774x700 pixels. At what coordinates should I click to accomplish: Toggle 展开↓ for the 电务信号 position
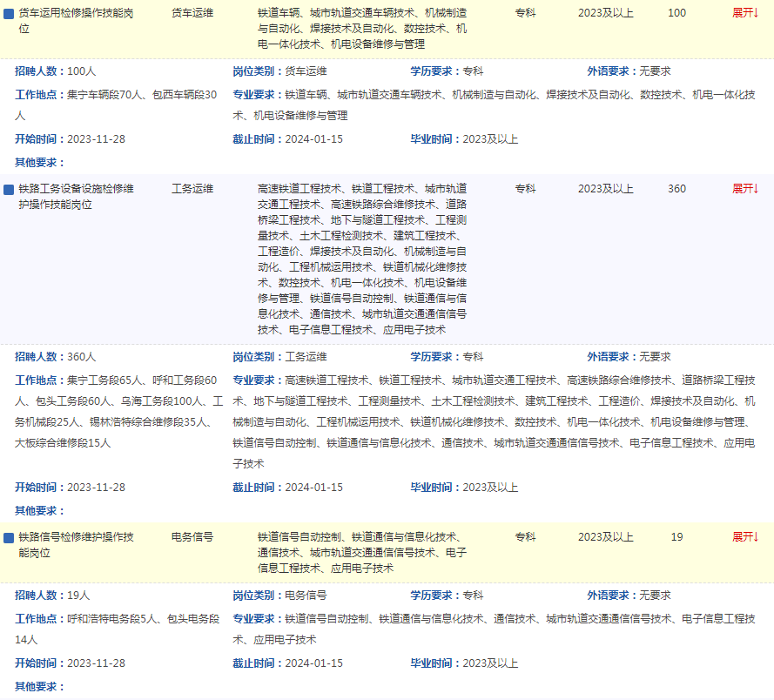[x=745, y=537]
